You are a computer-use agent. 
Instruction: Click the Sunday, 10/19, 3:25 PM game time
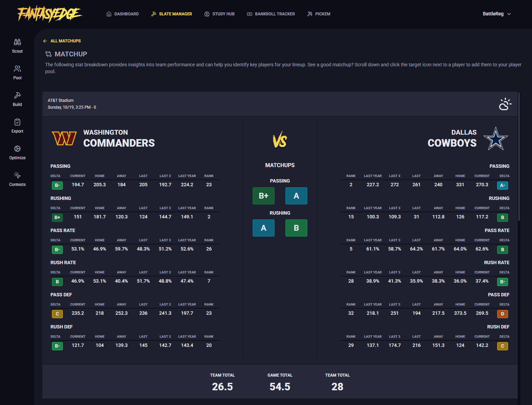pos(72,107)
